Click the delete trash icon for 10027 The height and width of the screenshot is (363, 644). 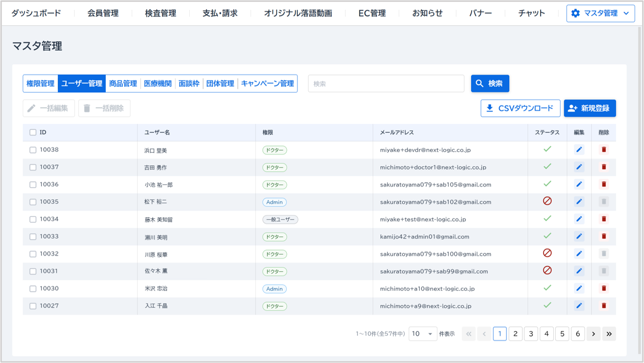click(603, 306)
